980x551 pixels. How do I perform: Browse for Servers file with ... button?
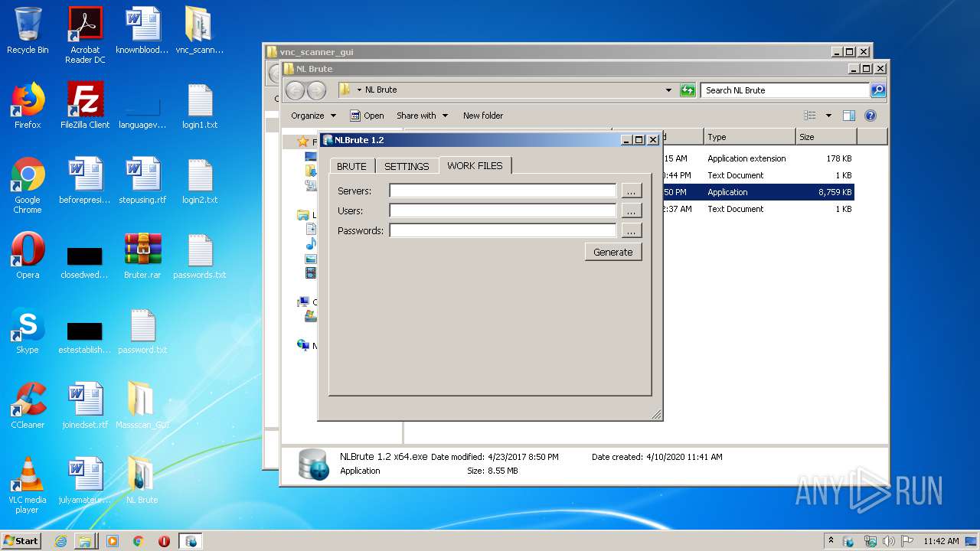click(631, 191)
